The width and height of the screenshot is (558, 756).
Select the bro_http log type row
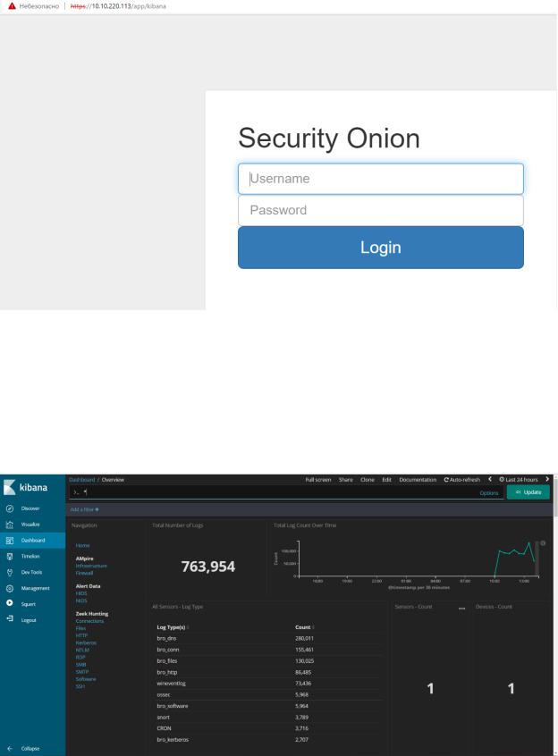click(x=268, y=672)
